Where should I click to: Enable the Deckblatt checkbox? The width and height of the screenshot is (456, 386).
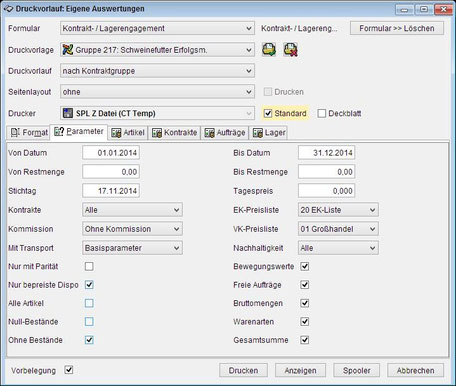point(322,113)
